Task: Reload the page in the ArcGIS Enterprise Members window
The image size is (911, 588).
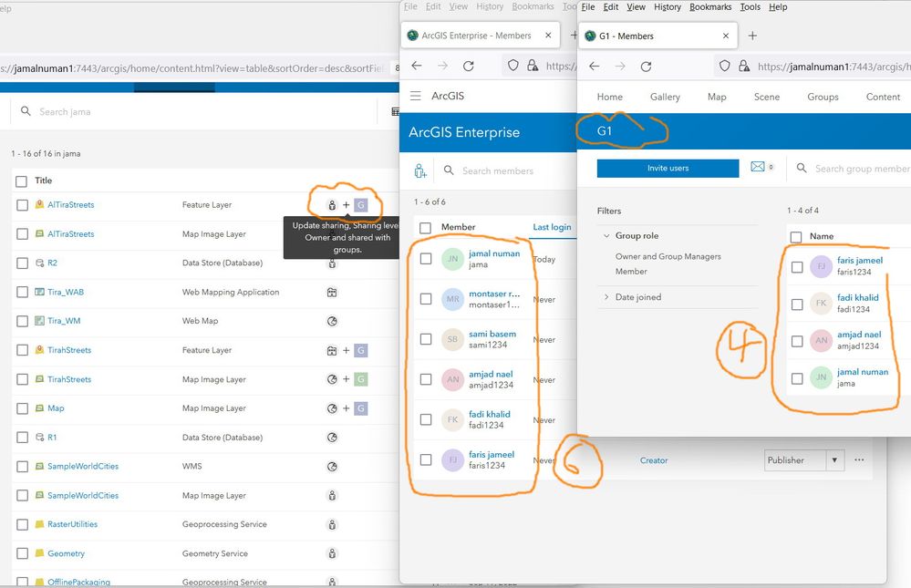Action: tap(469, 67)
